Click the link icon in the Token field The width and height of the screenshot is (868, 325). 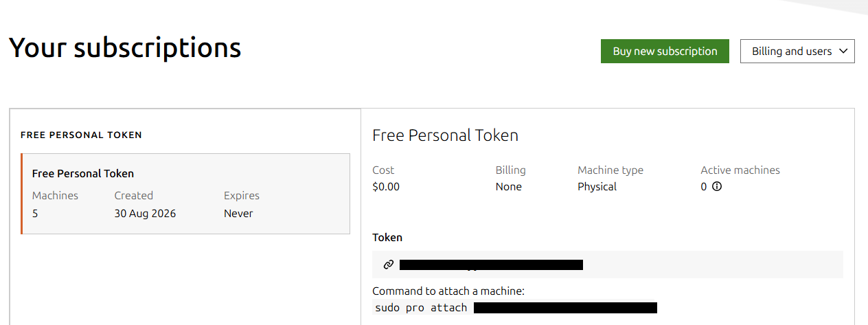coord(389,265)
